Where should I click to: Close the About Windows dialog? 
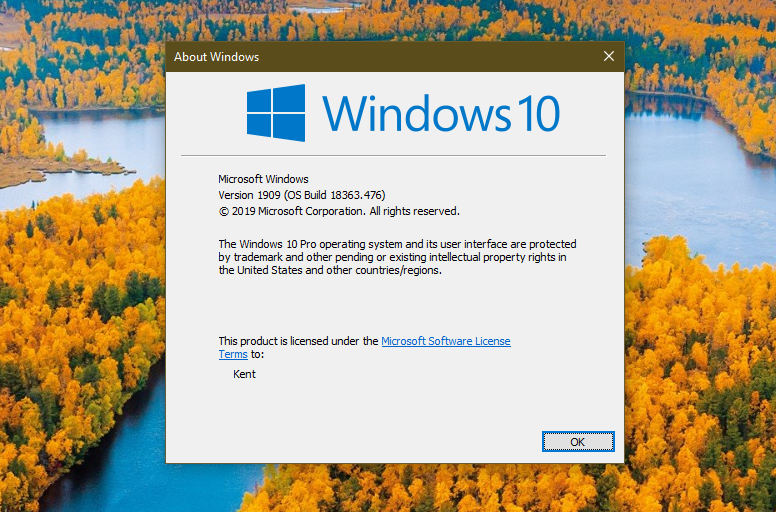609,56
